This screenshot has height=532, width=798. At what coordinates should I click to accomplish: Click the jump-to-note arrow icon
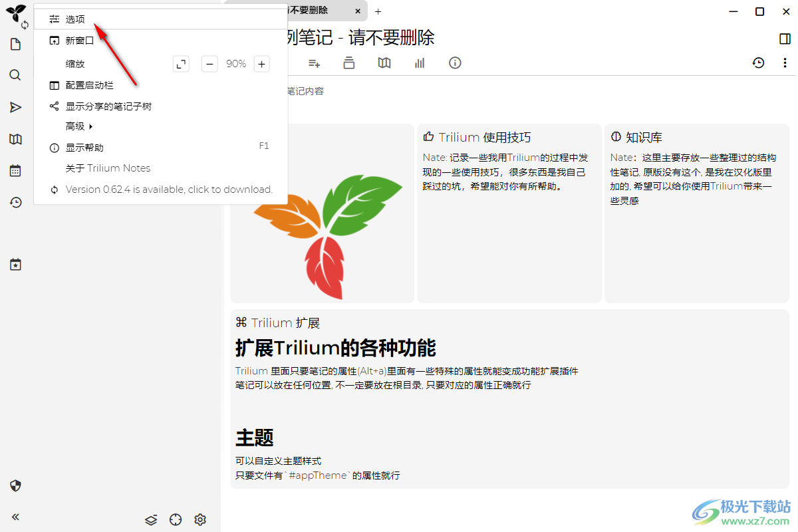[x=15, y=107]
